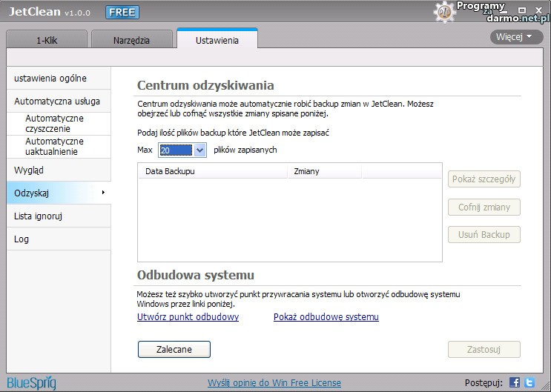Click the Twitter share icon
Viewport: 551px width, 392px height.
(529, 382)
